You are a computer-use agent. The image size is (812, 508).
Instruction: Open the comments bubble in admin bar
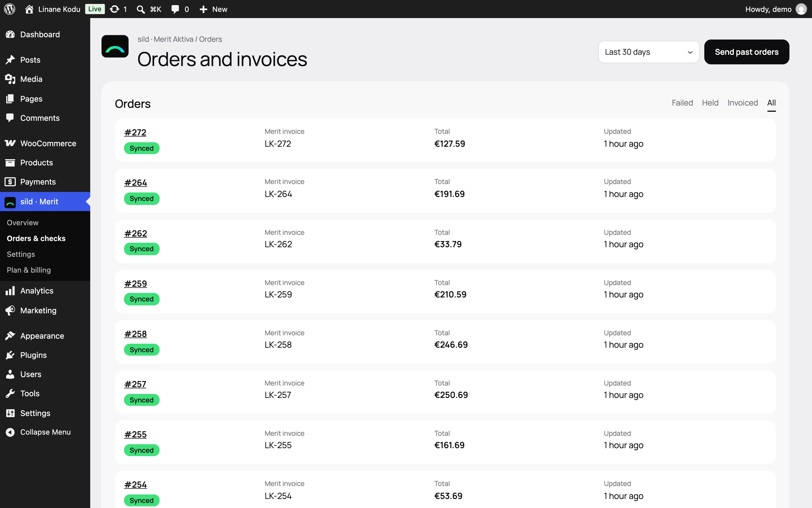[175, 9]
